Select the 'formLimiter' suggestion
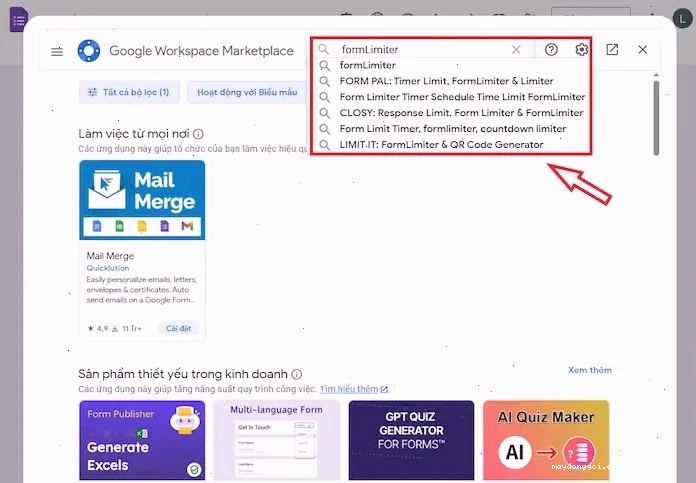The width and height of the screenshot is (696, 483). tap(451, 65)
